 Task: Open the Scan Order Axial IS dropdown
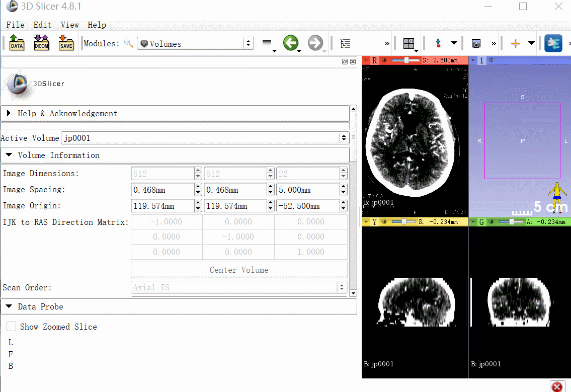[x=239, y=287]
